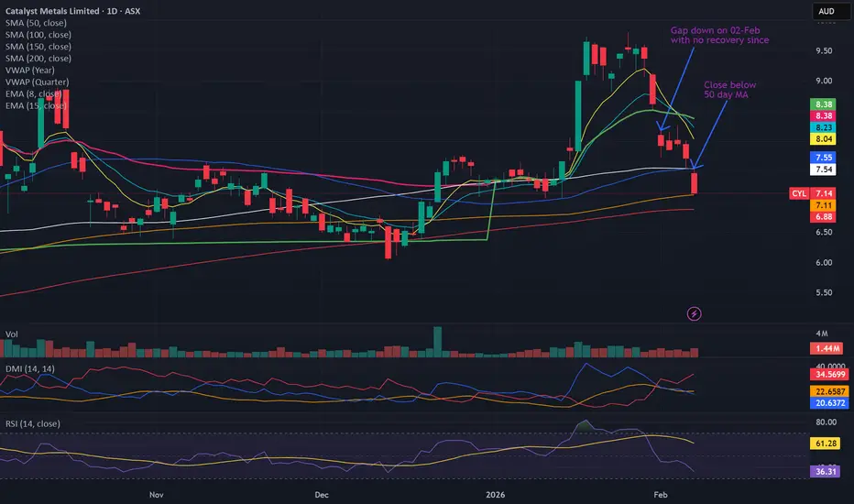This screenshot has width=854, height=504.
Task: Select the SMA (200, close) indicator legend
Action: coord(38,59)
